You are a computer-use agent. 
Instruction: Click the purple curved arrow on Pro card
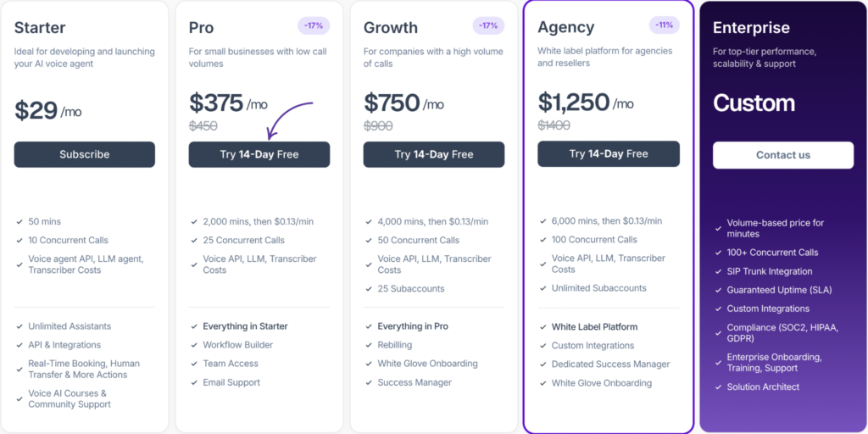[289, 120]
